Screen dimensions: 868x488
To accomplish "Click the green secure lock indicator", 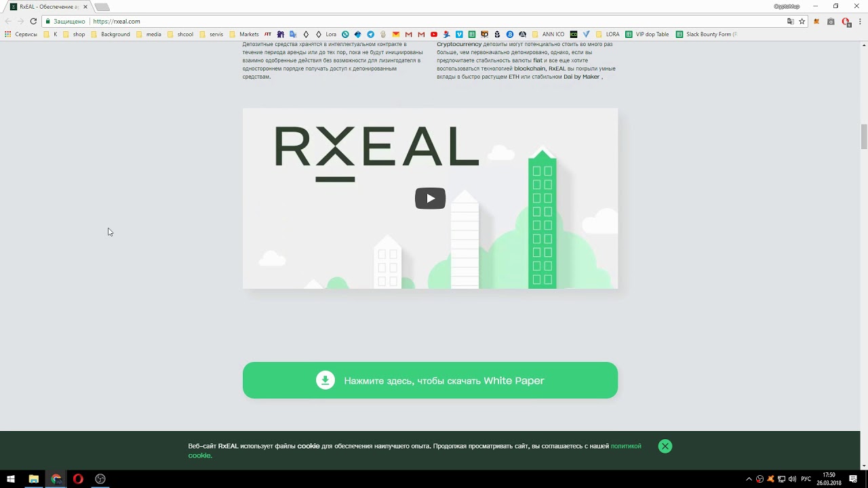I will click(66, 21).
